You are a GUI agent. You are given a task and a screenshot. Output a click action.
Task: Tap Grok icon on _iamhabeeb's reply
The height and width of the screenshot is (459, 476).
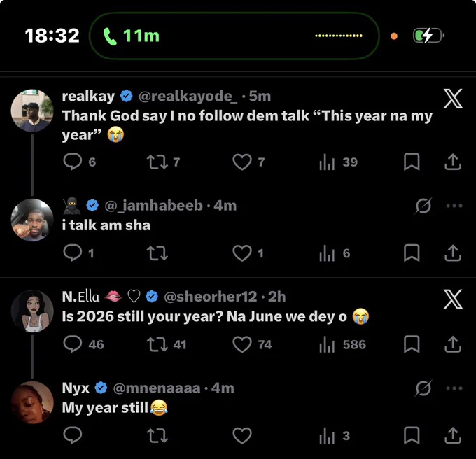coord(423,206)
